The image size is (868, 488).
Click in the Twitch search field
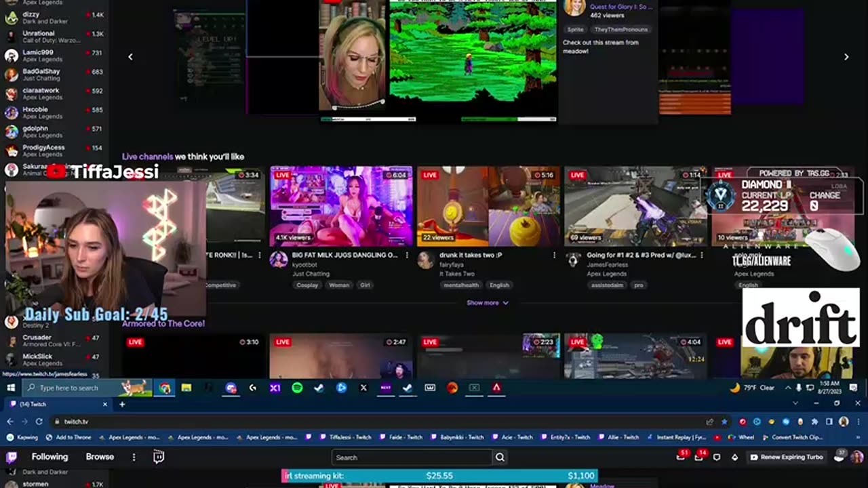pyautogui.click(x=412, y=457)
